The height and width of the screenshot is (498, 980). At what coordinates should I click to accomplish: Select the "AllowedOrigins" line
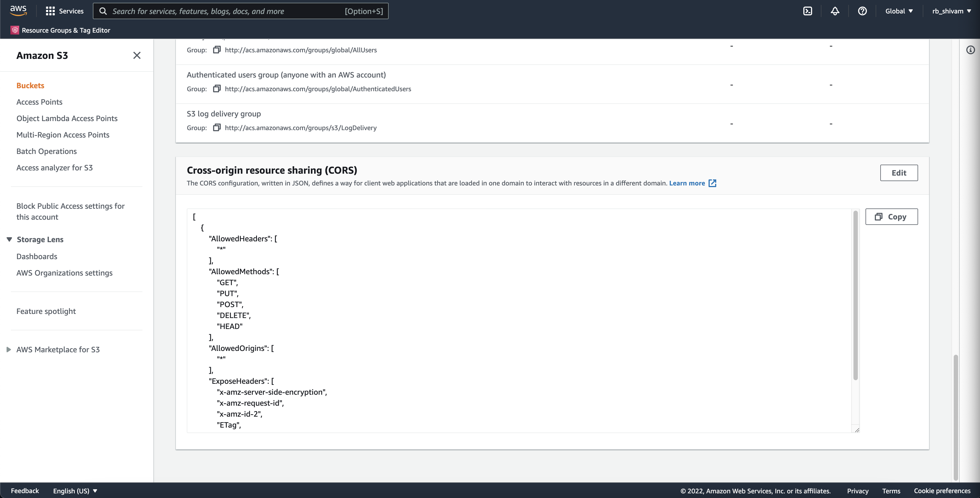pos(241,348)
